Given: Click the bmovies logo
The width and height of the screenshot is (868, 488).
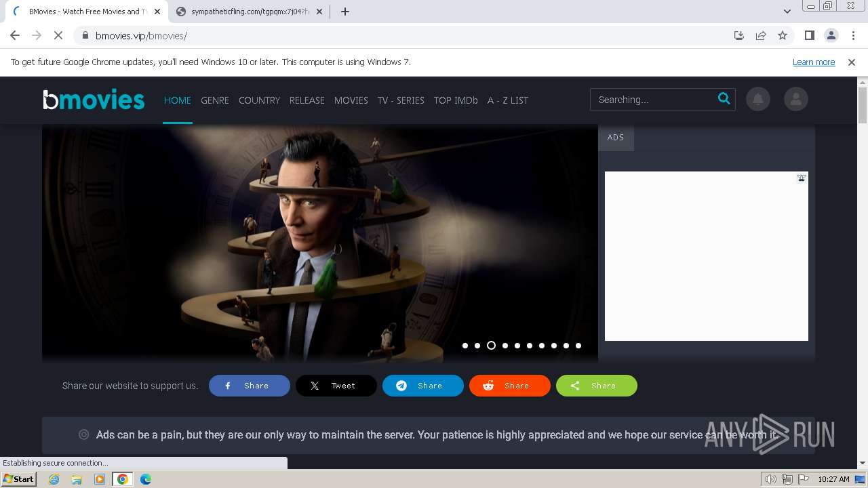Looking at the screenshot, I should [x=94, y=100].
